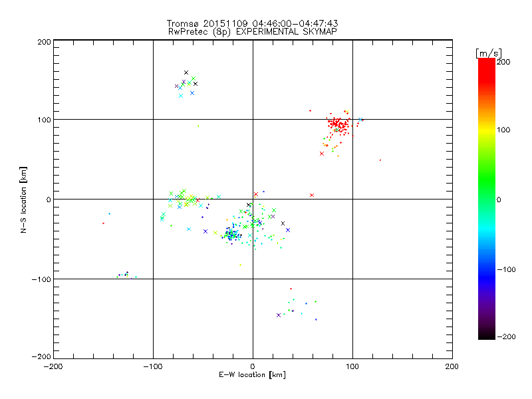Click the colorbar scale label '-200'
The height and width of the screenshot is (399, 532).
[506, 337]
